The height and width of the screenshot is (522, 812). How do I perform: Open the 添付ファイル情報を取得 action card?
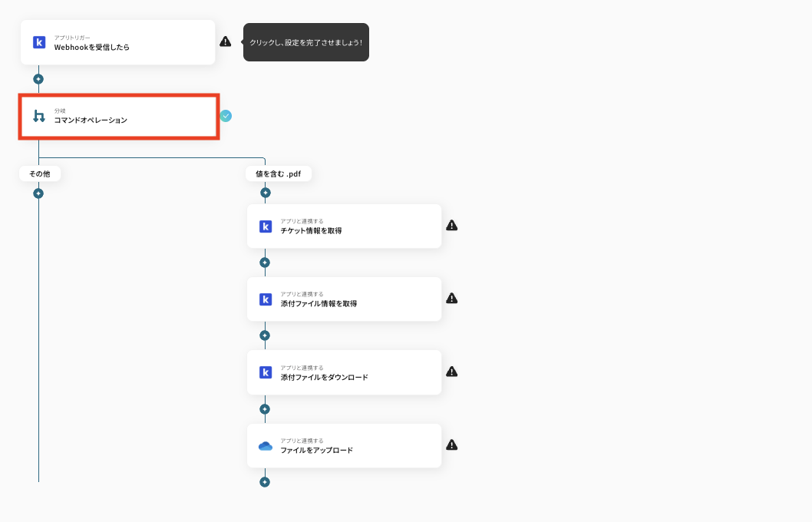click(x=345, y=299)
